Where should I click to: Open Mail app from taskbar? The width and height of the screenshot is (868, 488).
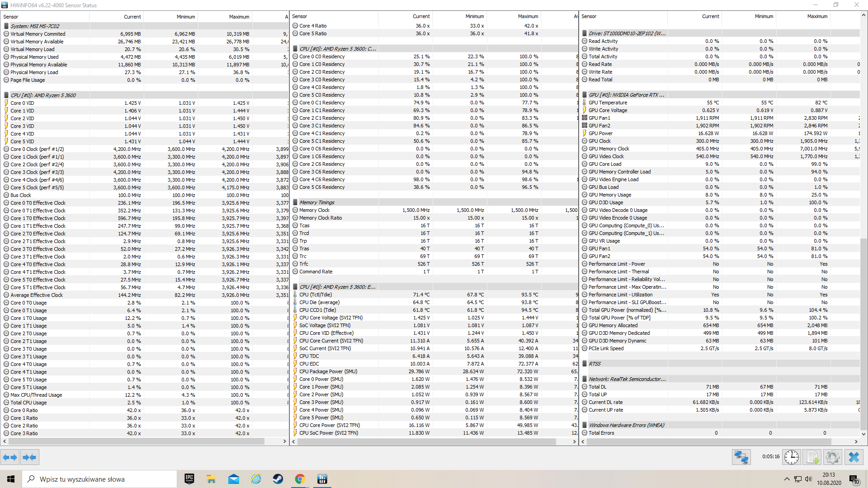(x=234, y=479)
